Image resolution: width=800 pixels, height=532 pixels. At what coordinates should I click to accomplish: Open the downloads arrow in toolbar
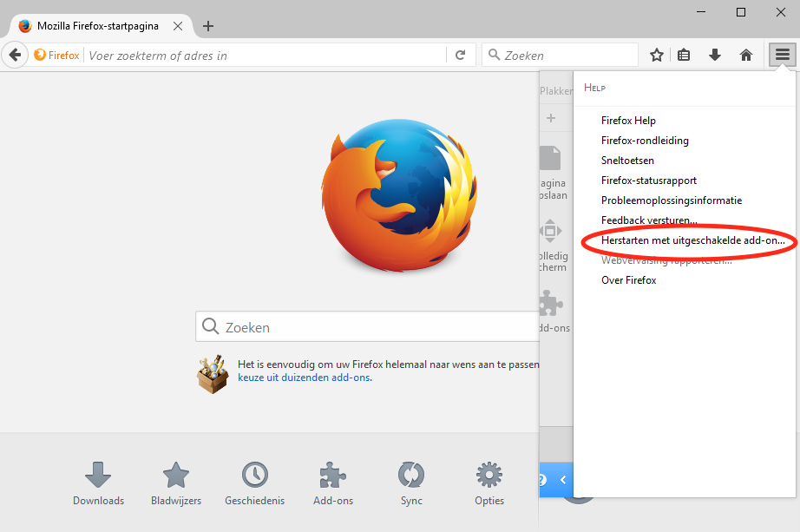(x=715, y=55)
